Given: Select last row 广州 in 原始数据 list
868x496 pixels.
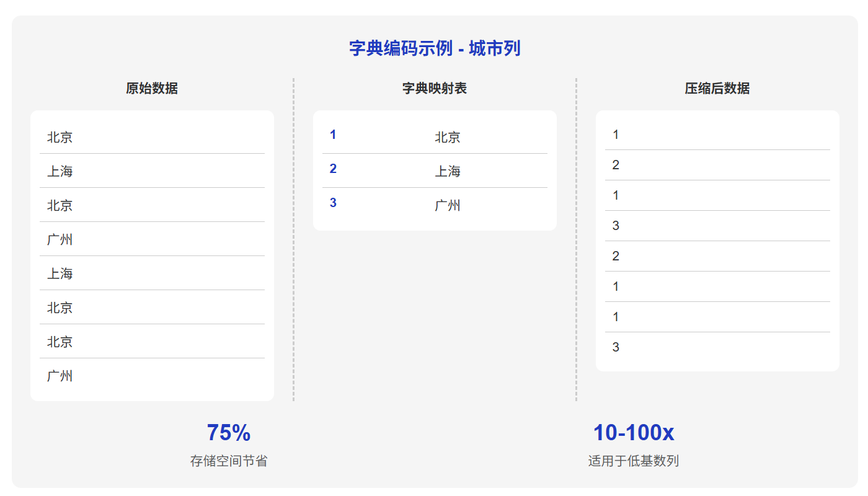Looking at the screenshot, I should point(152,375).
